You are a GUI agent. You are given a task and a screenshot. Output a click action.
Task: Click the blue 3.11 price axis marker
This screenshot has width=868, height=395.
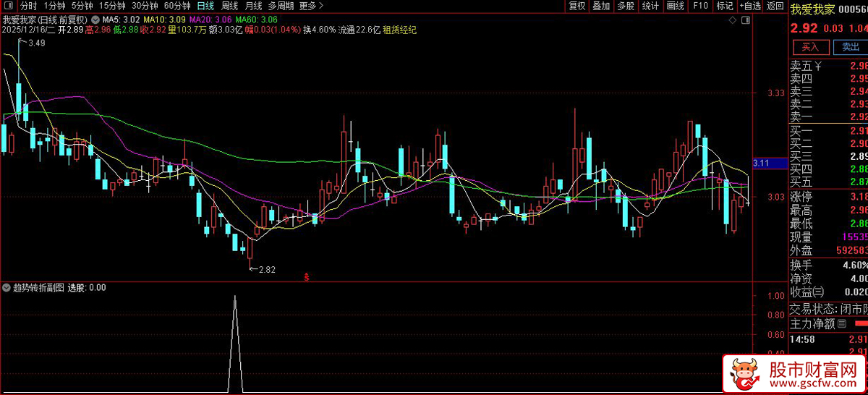pos(765,163)
